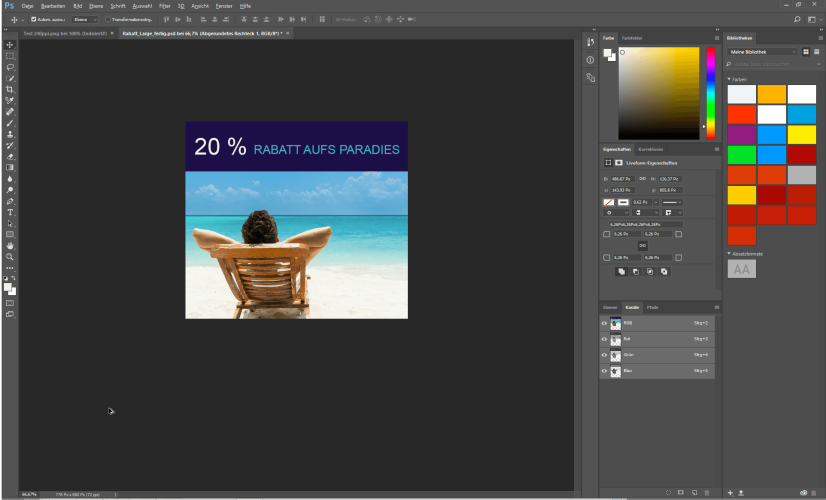Image resolution: width=826 pixels, height=500 pixels.
Task: Add content to library with plus icon
Action: coord(730,493)
